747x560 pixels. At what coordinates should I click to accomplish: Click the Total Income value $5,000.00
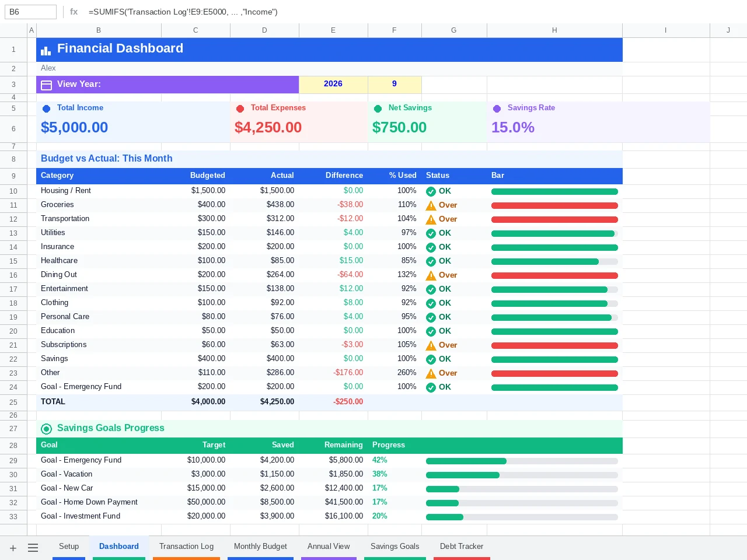(x=75, y=128)
